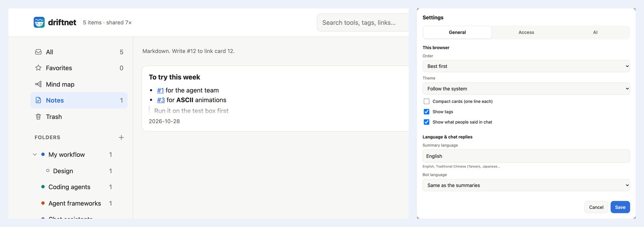Click the Markdown hint text above notes

coord(188,51)
